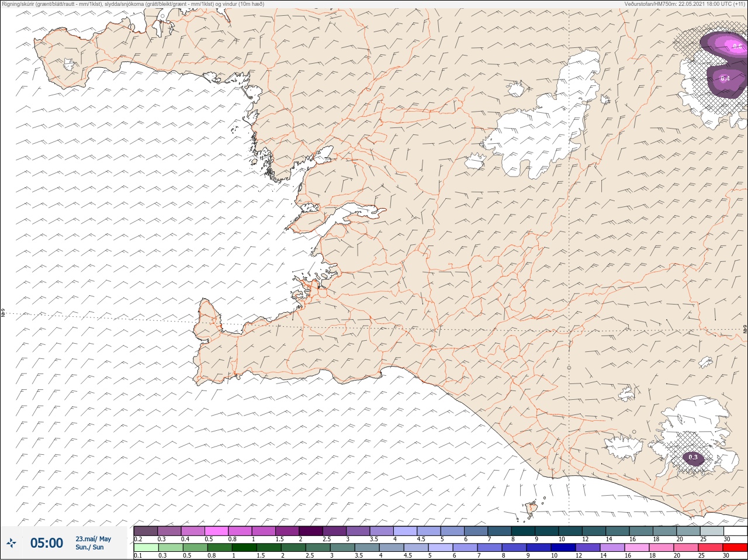The width and height of the screenshot is (748, 560).
Task: Click the 0.2 label on the top legend row
Action: point(138,539)
